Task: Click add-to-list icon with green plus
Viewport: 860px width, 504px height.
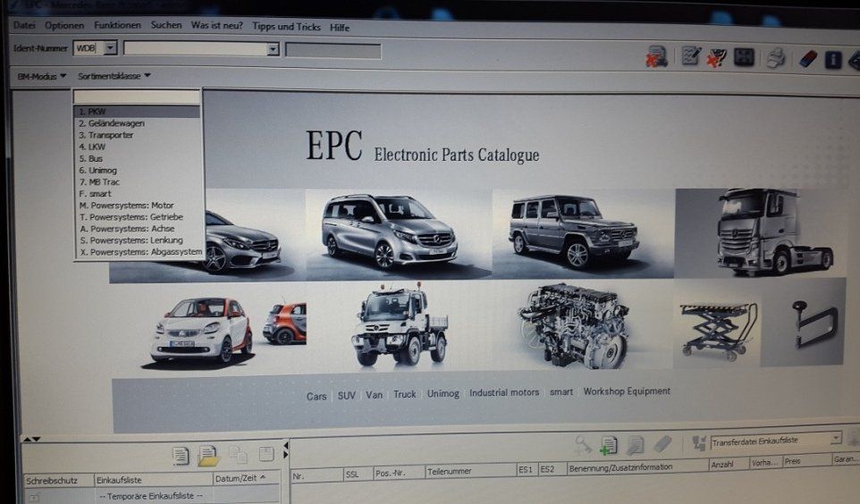Action: (x=609, y=445)
